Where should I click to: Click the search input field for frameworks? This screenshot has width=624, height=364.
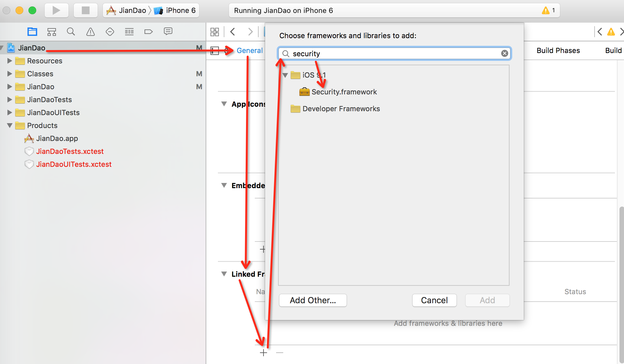(x=394, y=54)
